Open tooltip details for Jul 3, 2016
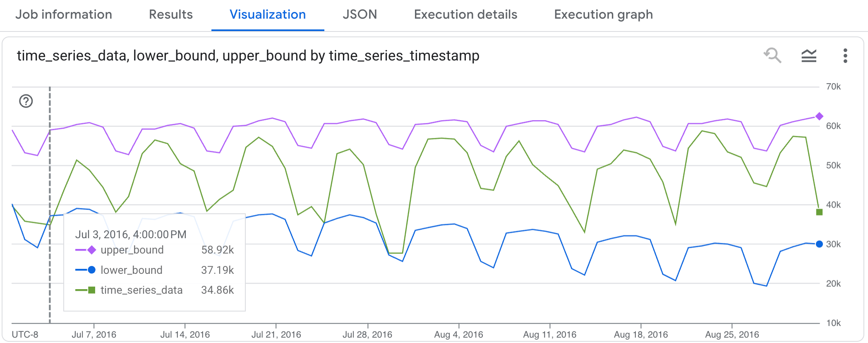 tap(132, 234)
